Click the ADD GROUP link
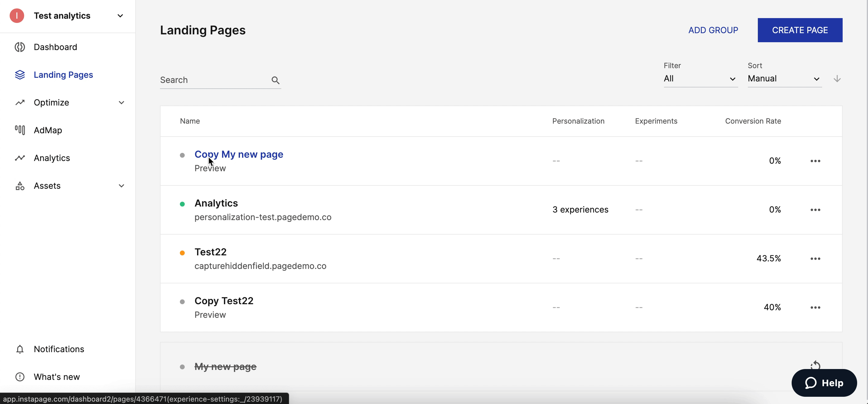 coord(713,30)
